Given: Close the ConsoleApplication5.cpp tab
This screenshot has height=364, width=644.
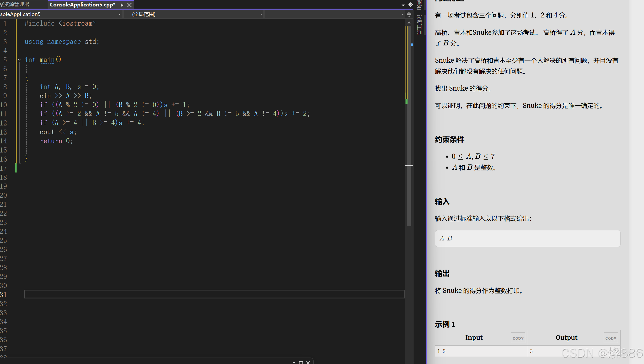Looking at the screenshot, I should point(129,5).
